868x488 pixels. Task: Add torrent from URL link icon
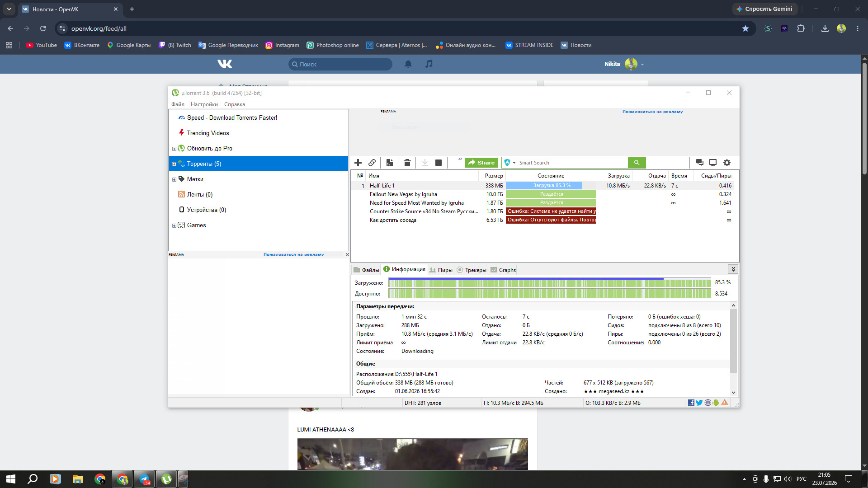[x=372, y=163]
